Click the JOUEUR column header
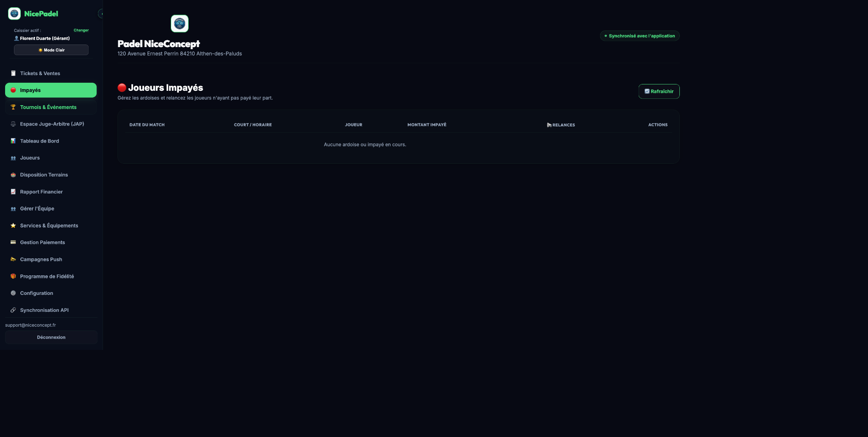The height and width of the screenshot is (437, 868). [x=353, y=125]
